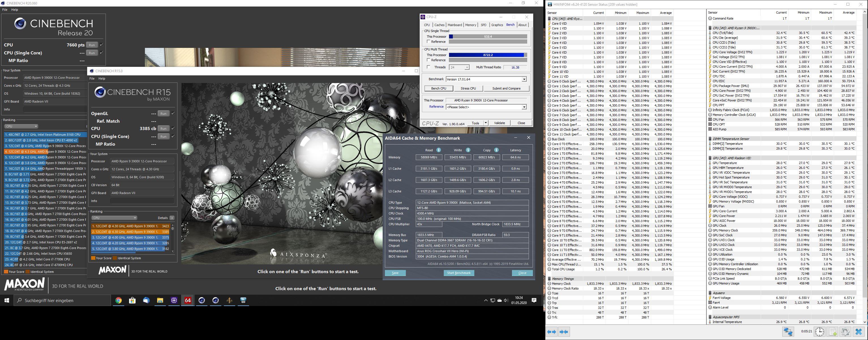Image resolution: width=868 pixels, height=340 pixels.
Task: Open Windows Start menu
Action: pos(7,300)
